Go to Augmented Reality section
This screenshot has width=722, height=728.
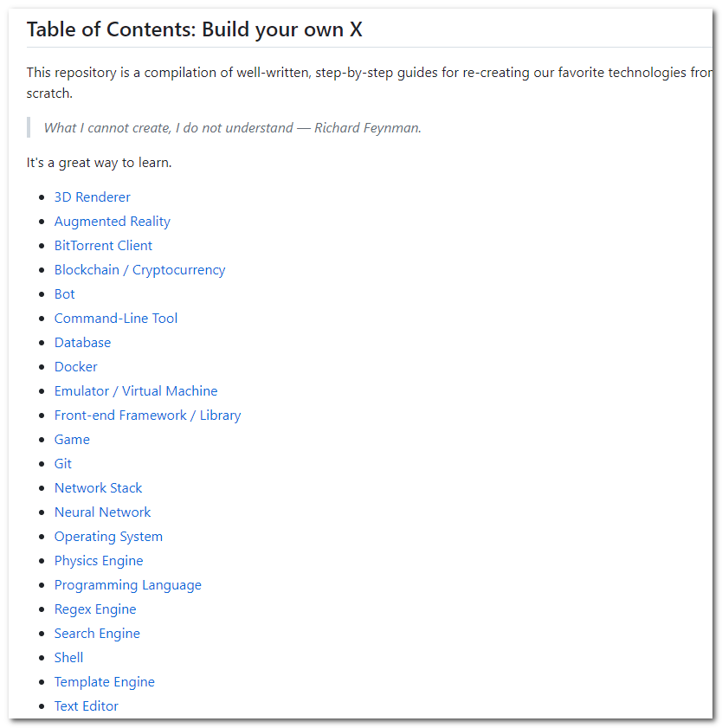coord(113,222)
